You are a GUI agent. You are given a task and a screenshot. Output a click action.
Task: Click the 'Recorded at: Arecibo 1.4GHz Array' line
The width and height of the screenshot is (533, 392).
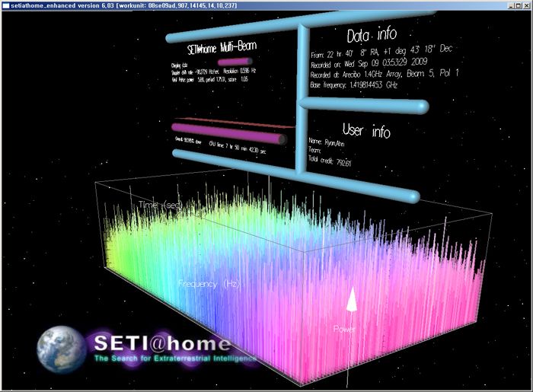[x=385, y=74]
